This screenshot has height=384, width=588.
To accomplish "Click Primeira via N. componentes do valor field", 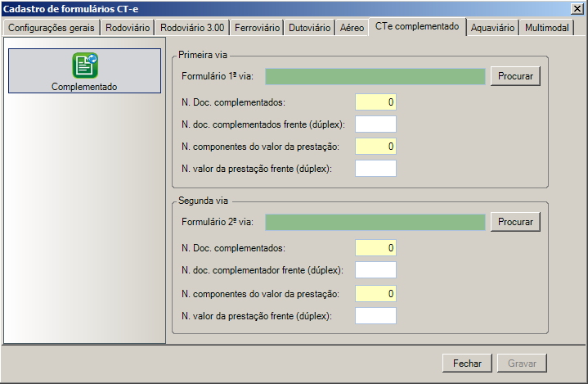I will [375, 147].
